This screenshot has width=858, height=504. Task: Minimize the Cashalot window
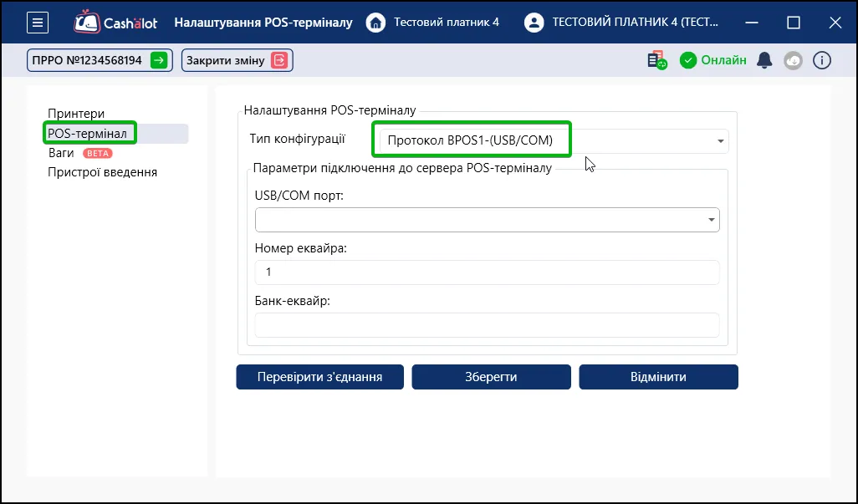[x=752, y=23]
